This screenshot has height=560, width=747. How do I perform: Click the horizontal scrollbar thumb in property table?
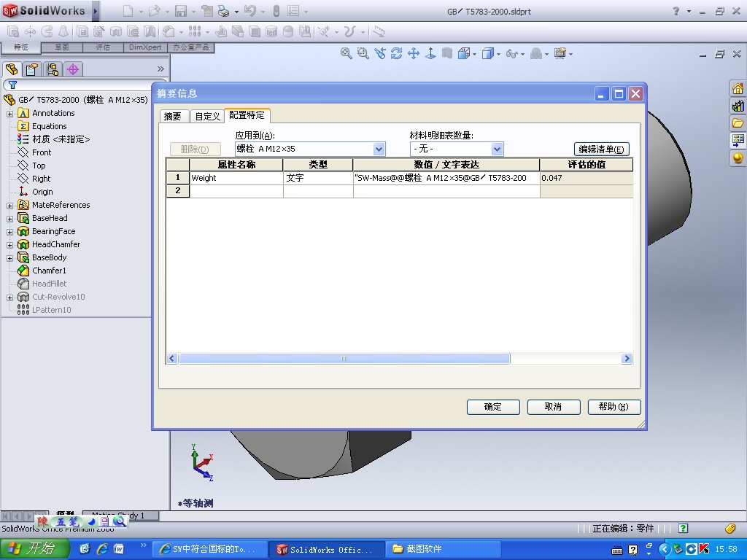click(x=344, y=359)
